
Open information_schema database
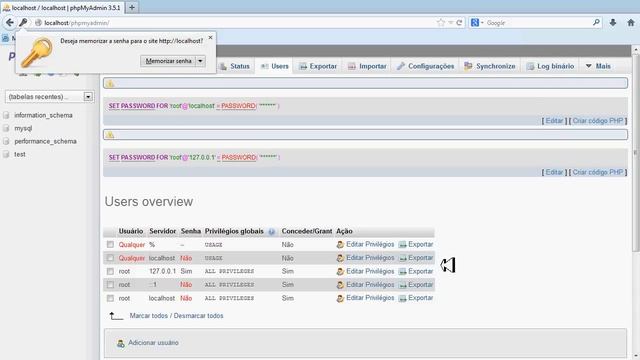pos(43,115)
